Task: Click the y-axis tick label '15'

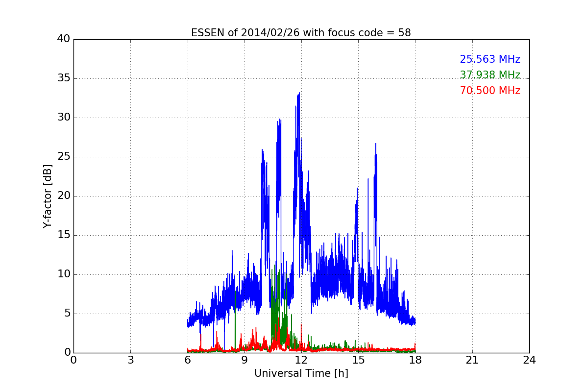Action: click(x=64, y=235)
